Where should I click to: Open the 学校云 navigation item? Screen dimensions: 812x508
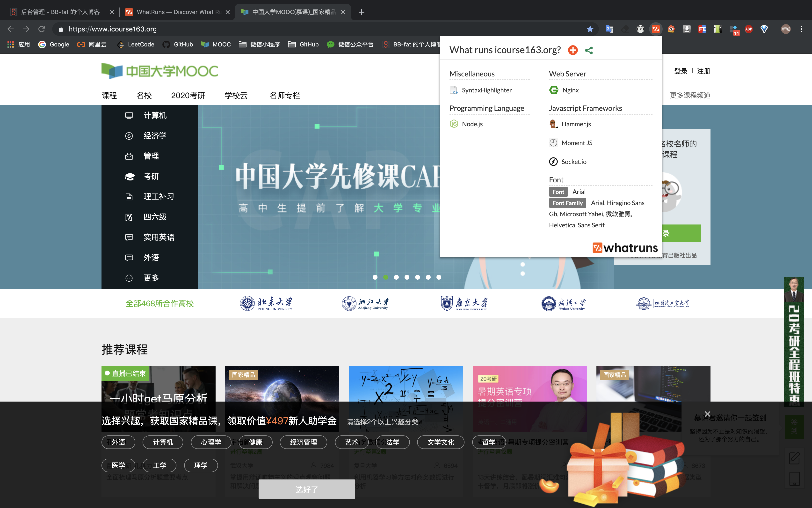click(x=236, y=95)
